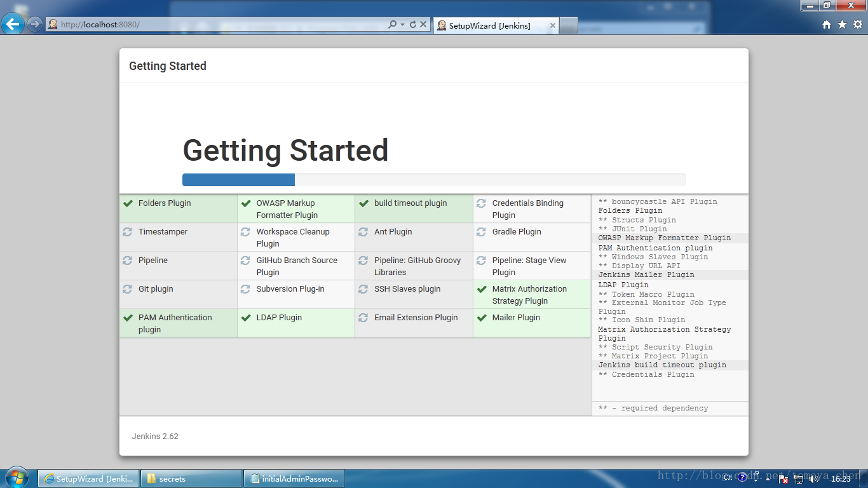Screen dimensions: 868x488
Task: Click the Windows Start button
Action: pos(16,477)
